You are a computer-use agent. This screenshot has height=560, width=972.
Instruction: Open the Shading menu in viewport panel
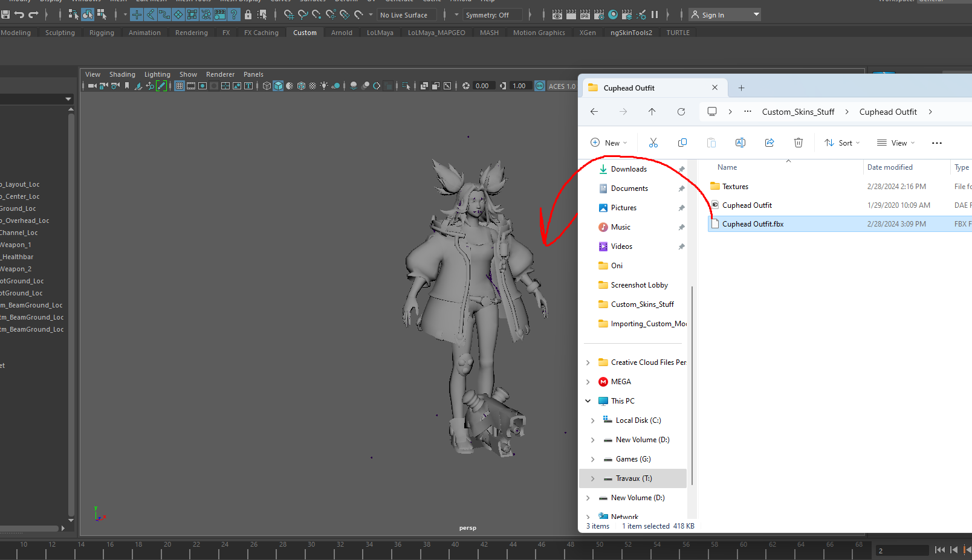pyautogui.click(x=122, y=74)
